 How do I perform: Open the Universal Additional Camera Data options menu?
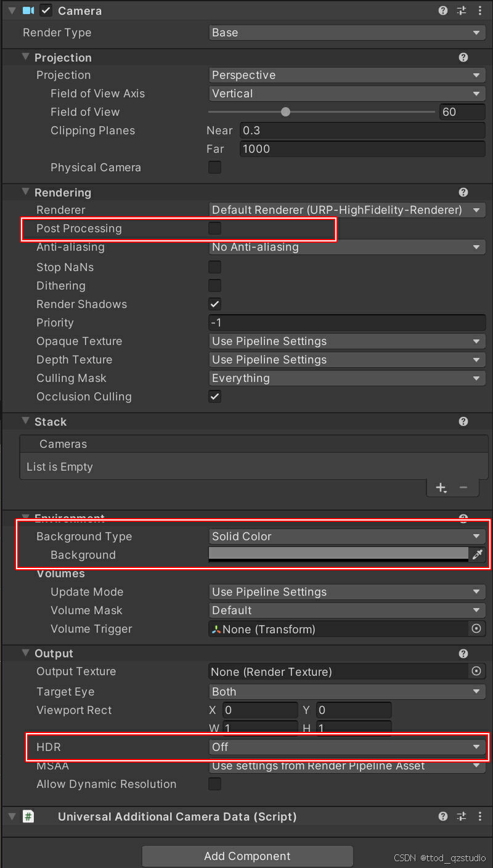coord(479,816)
